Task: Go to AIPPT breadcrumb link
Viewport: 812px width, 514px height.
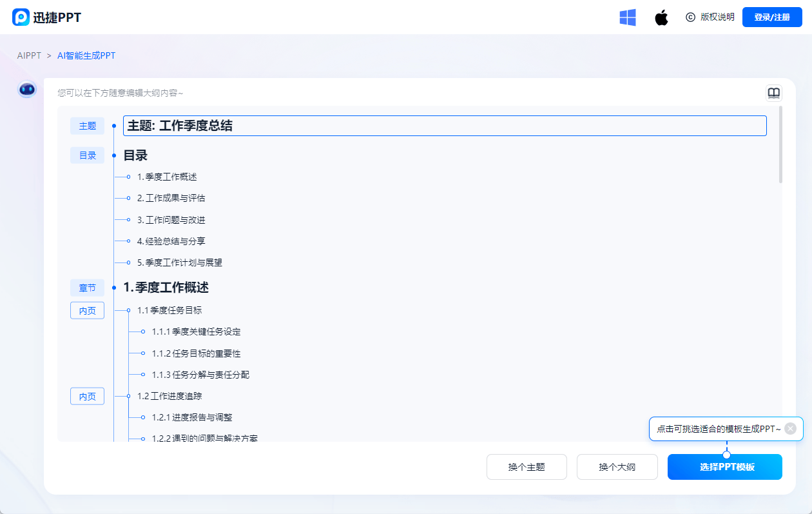Action: [x=29, y=55]
